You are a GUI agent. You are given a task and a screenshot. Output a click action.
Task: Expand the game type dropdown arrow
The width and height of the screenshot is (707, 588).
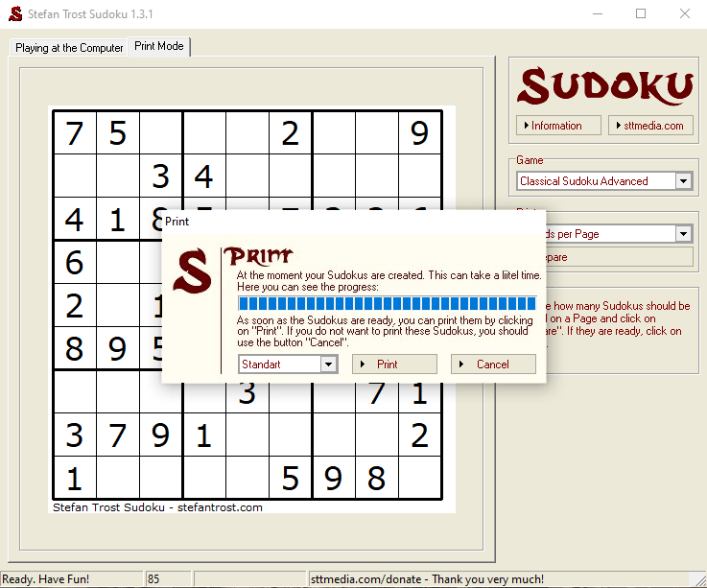[x=684, y=181]
